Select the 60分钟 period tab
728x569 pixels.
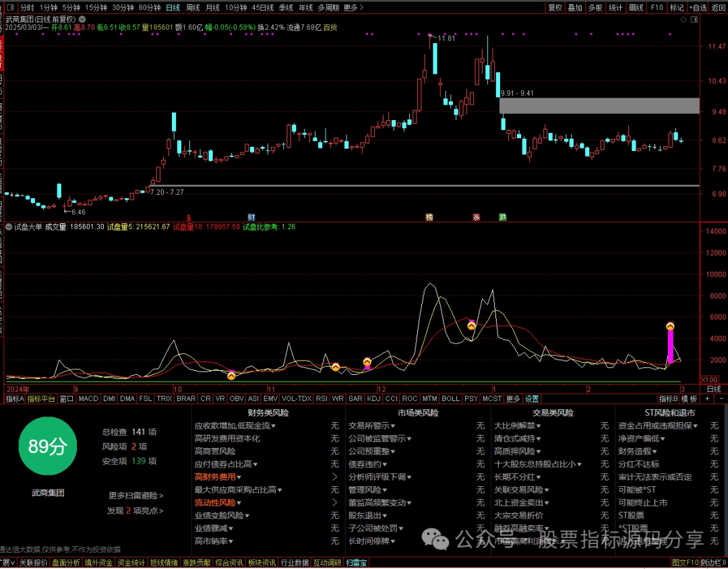coord(150,7)
